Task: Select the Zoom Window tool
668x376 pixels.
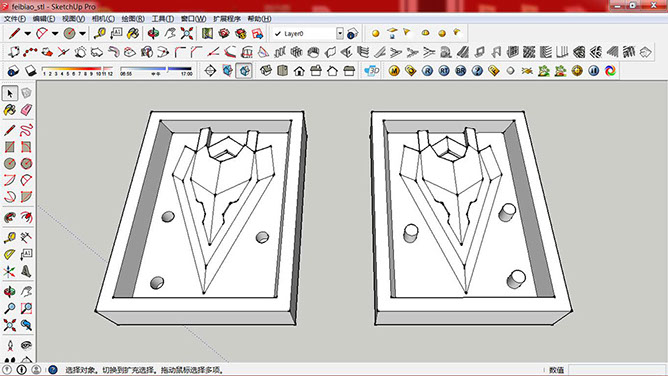Action: pyautogui.click(x=26, y=308)
